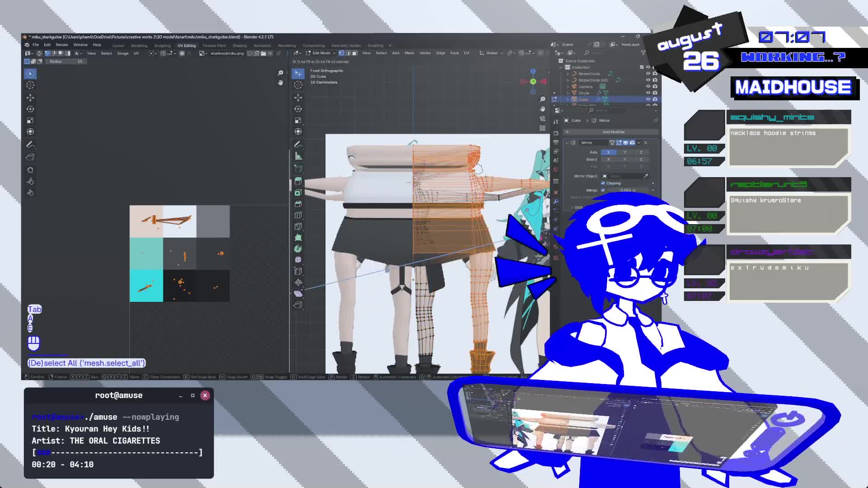Select the UV editor Annotate tool
This screenshot has height=488, width=868.
30,145
